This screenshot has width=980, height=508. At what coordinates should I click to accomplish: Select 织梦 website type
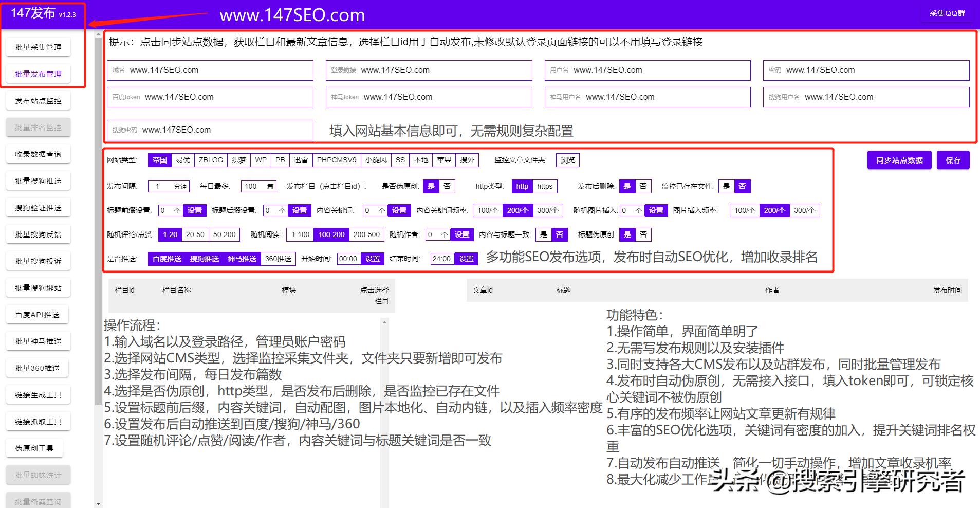[238, 160]
